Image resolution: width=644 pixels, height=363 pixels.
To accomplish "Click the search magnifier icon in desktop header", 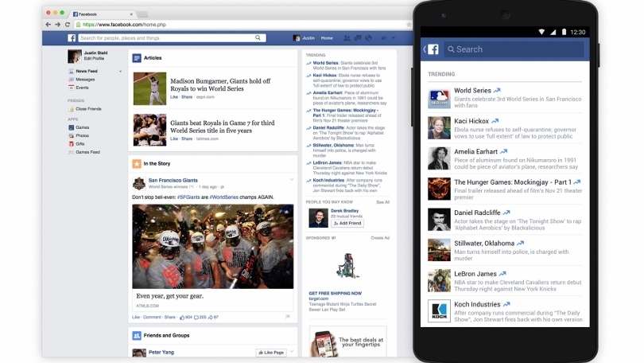I will click(x=258, y=37).
